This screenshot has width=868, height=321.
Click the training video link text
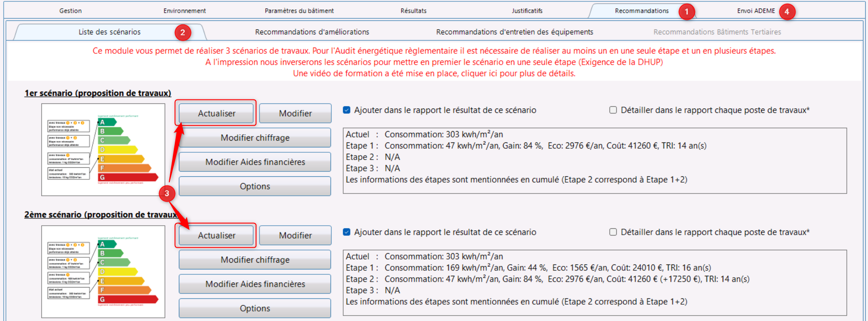tap(434, 74)
